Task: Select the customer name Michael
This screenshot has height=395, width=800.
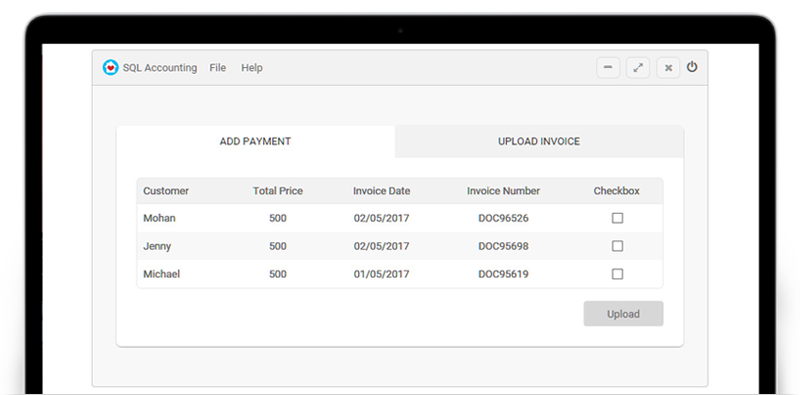Action: 161,274
